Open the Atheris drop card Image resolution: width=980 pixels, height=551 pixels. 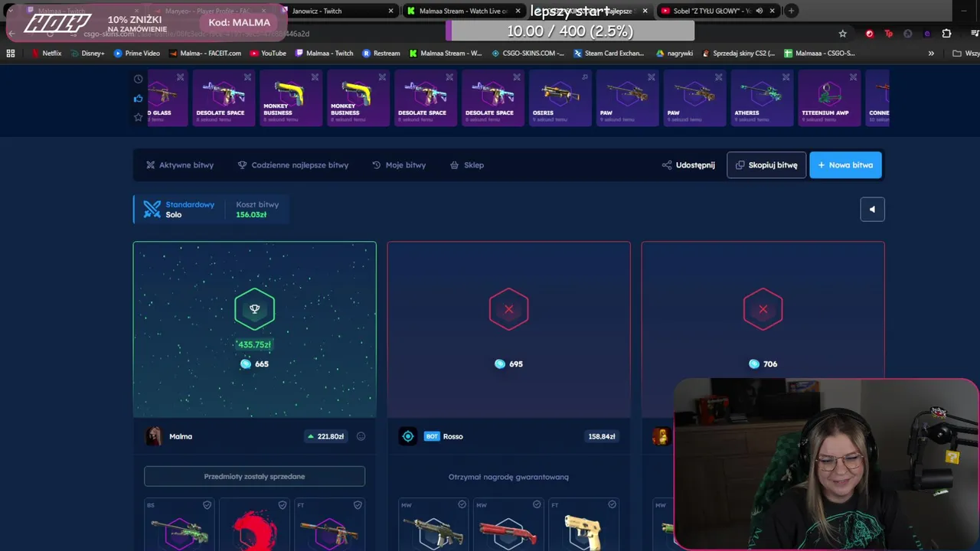[762, 99]
